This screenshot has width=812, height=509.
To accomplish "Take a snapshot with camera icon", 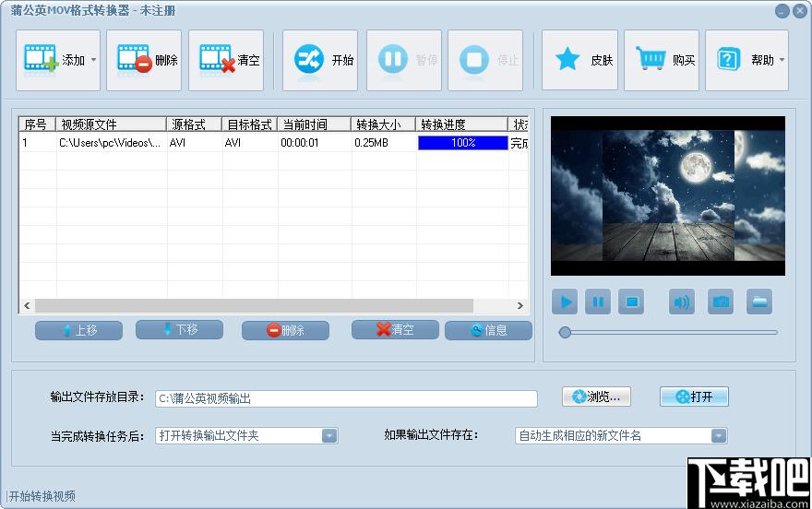I will coord(721,302).
